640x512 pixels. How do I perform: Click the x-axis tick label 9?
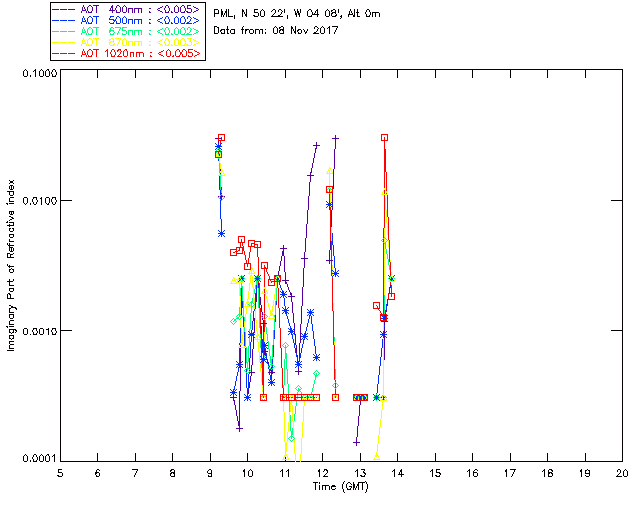(x=210, y=471)
